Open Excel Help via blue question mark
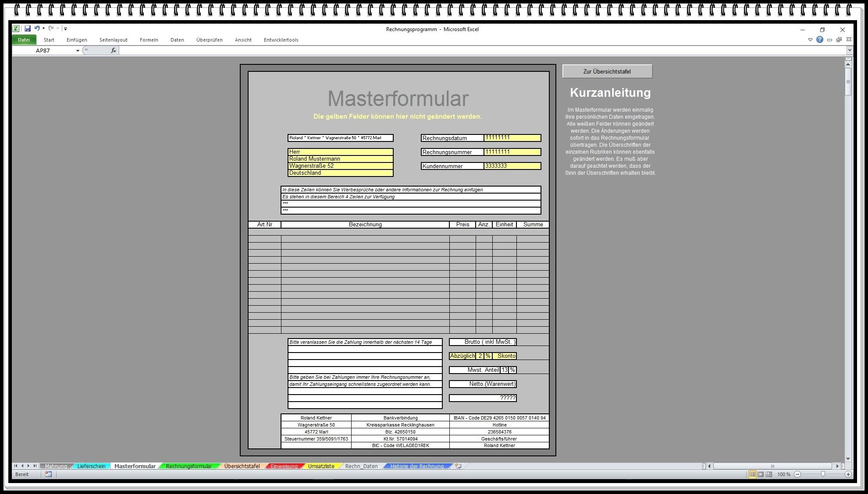Image resolution: width=868 pixels, height=494 pixels. tap(819, 39)
